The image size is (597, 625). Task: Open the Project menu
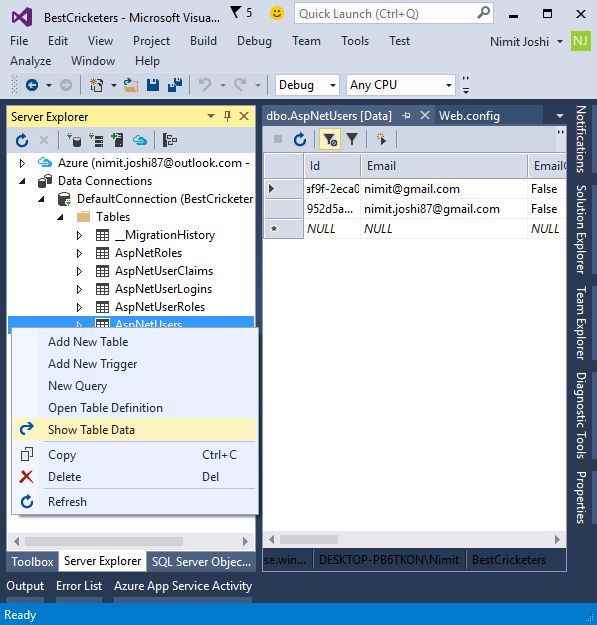coord(151,41)
